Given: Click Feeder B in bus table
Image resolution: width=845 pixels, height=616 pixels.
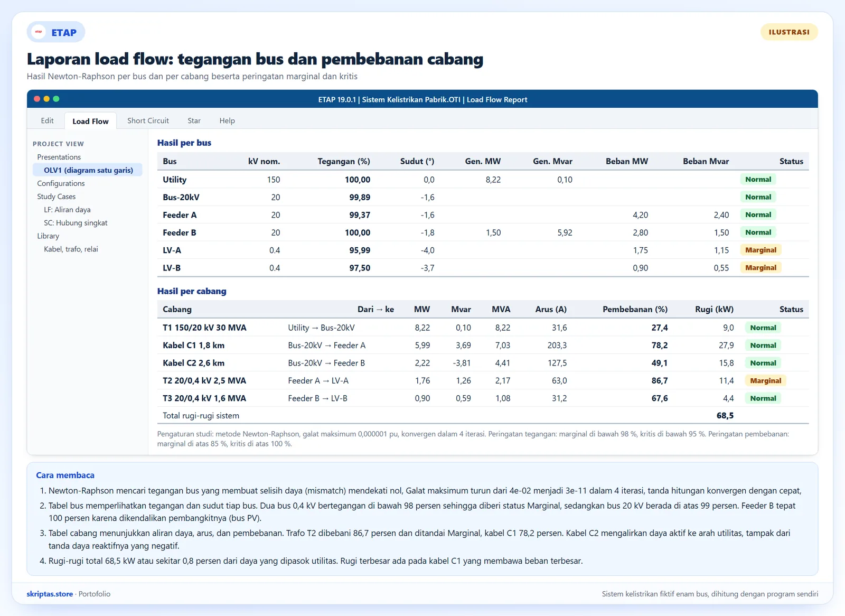Looking at the screenshot, I should (180, 232).
